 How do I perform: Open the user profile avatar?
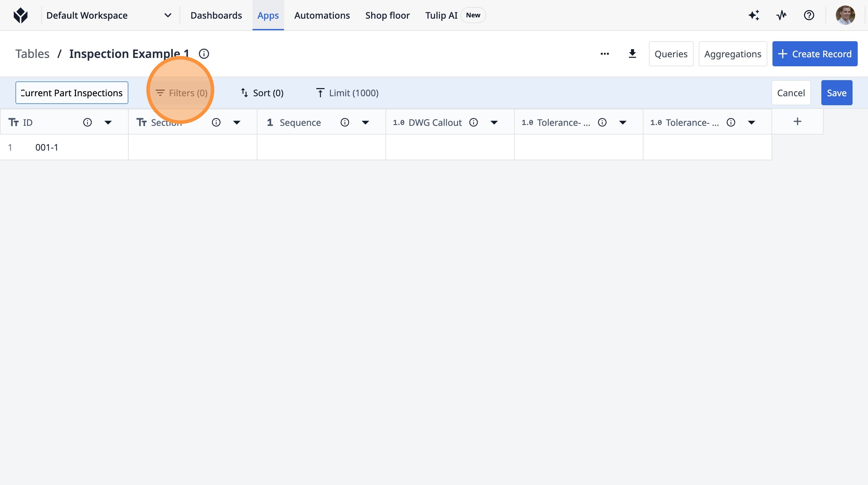tap(845, 15)
